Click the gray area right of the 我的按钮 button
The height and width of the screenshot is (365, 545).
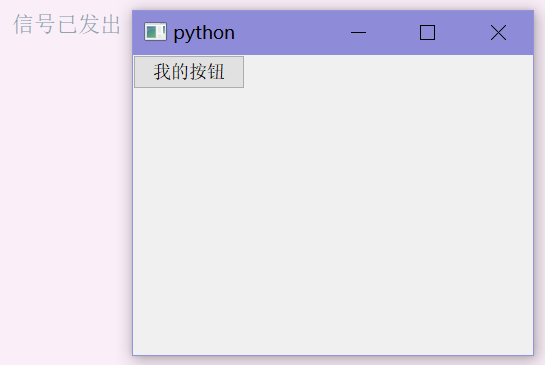[388, 72]
